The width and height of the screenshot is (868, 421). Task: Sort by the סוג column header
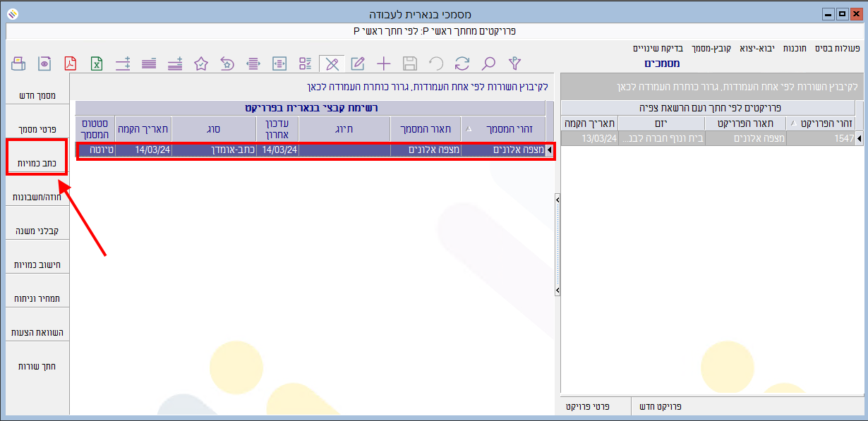(x=213, y=130)
